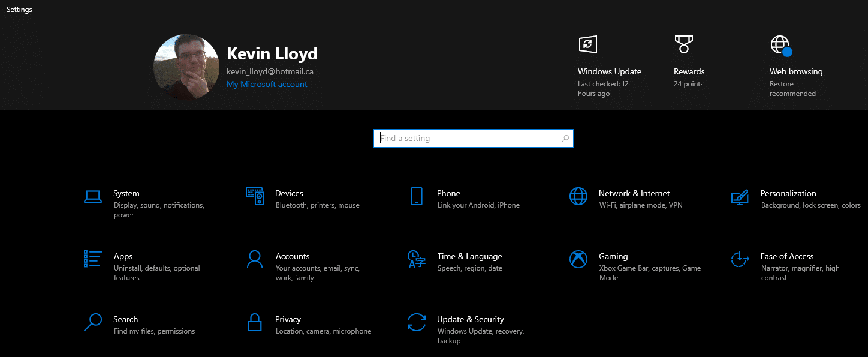The image size is (868, 357).
Task: Click the Web browsing header label
Action: click(x=796, y=71)
